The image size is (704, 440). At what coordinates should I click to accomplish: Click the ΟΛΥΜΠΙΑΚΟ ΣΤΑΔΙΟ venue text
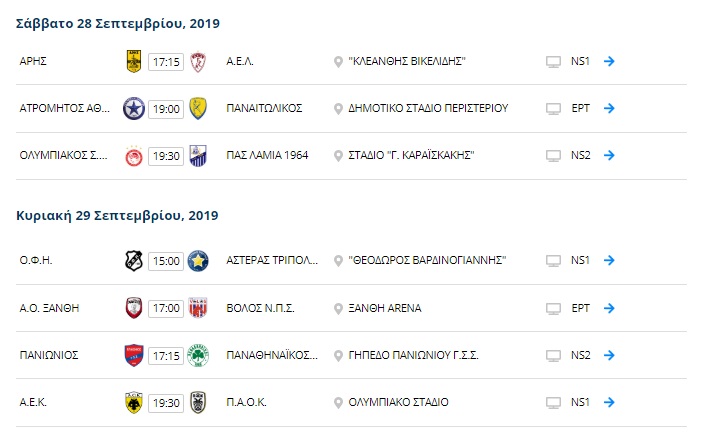coord(398,402)
